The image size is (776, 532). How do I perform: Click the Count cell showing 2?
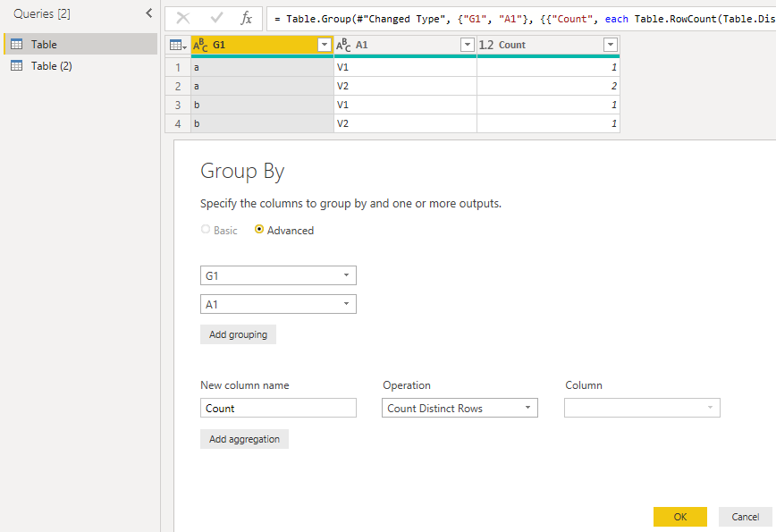pyautogui.click(x=548, y=86)
